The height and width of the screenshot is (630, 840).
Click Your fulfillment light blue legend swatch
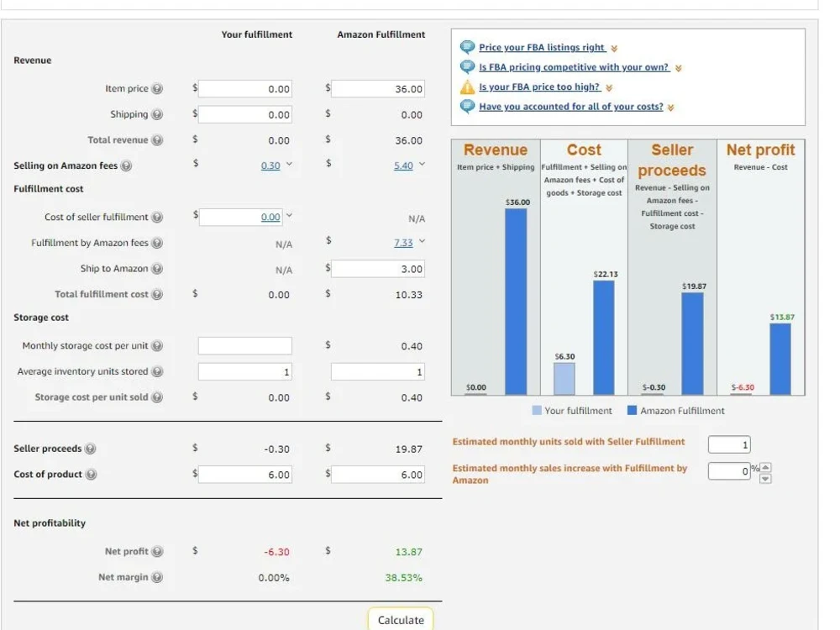point(537,411)
